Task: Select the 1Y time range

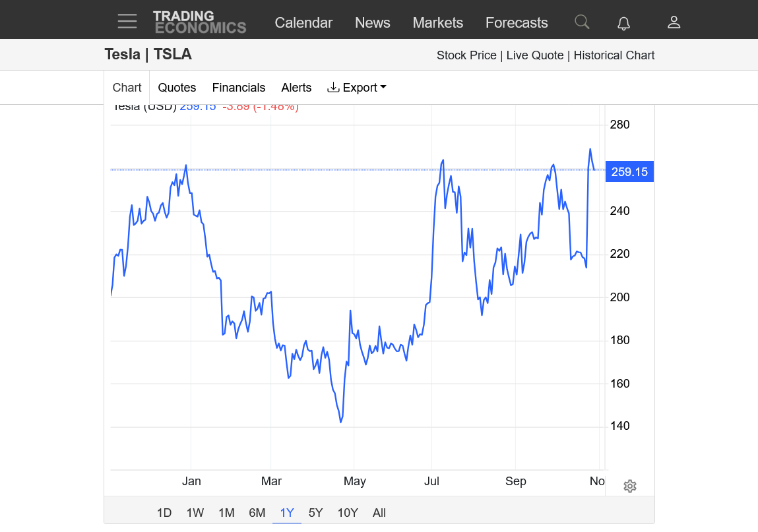Action: (287, 513)
